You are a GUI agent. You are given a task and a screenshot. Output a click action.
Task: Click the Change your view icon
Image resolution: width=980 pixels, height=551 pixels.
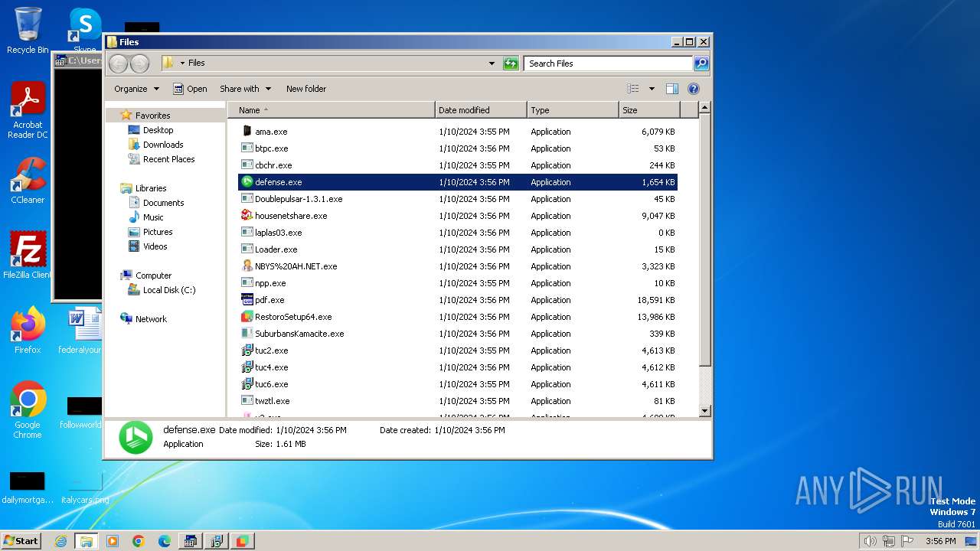click(x=632, y=89)
